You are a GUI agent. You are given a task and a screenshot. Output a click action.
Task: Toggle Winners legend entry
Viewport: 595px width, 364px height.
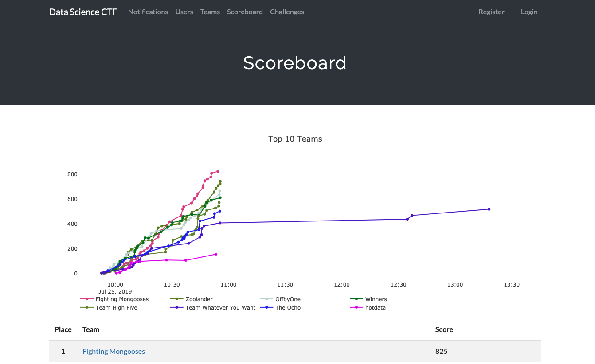click(368, 299)
